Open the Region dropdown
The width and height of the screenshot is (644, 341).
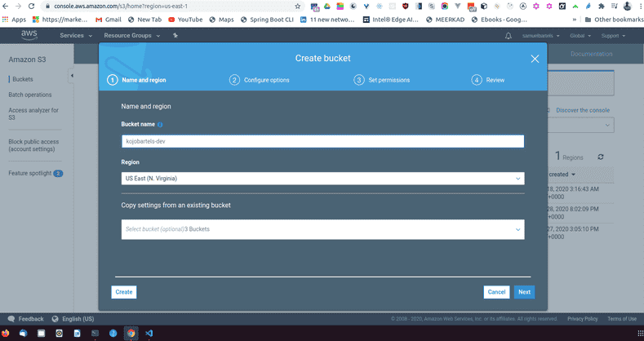(x=323, y=179)
